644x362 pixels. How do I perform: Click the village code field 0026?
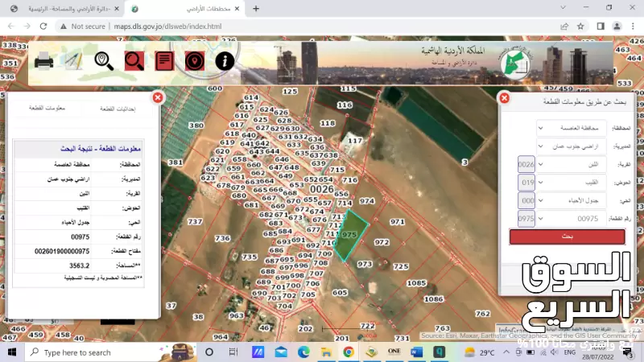[526, 164]
